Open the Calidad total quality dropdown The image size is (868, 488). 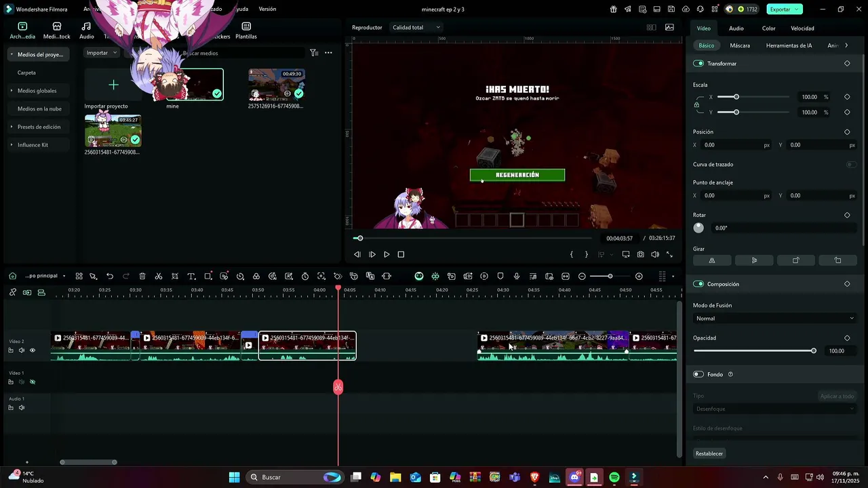416,28
